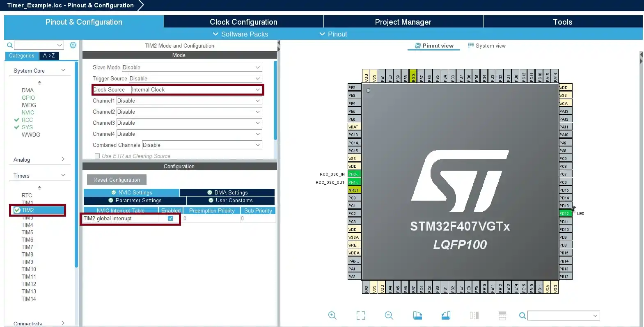The height and width of the screenshot is (327, 644).
Task: Click the zoom in magnifier icon
Action: pyautogui.click(x=332, y=316)
